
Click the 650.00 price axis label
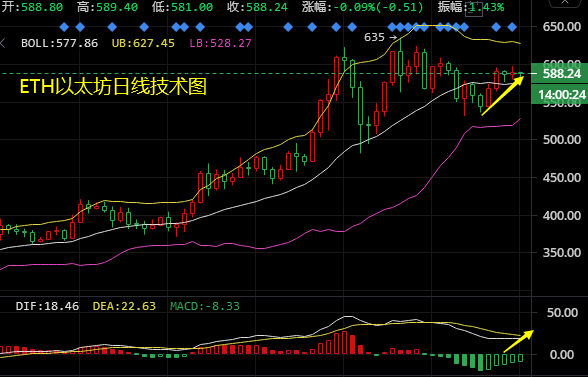562,27
